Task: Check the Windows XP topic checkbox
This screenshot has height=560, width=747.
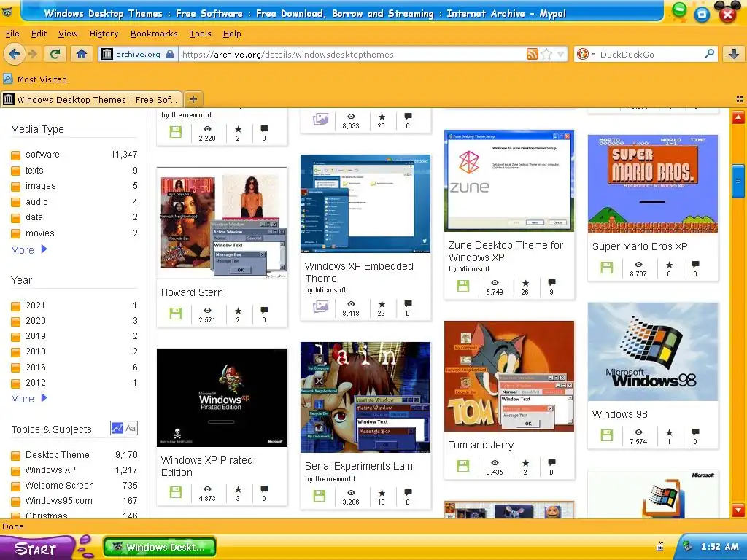Action: pos(16,470)
